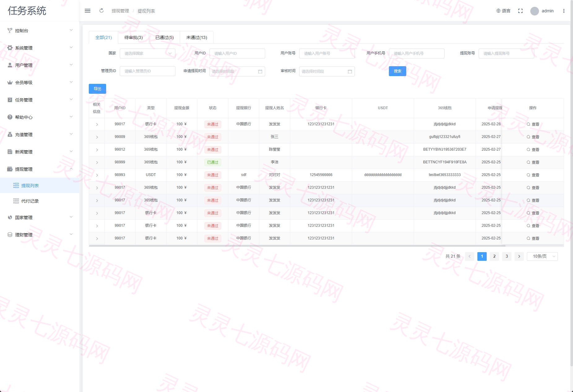Screen dimensions: 573x392
Task: Click 查看 for user 99009
Action: pyautogui.click(x=533, y=137)
